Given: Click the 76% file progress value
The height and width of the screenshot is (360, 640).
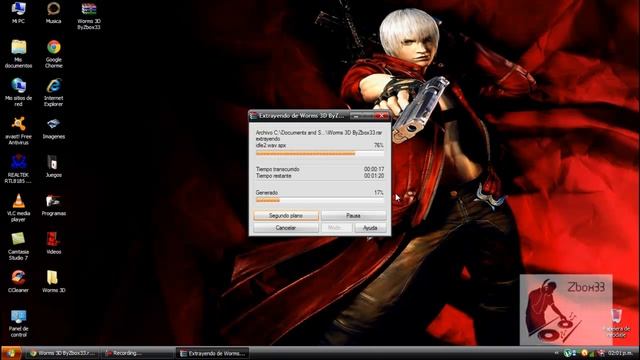Looking at the screenshot, I should pyautogui.click(x=379, y=145).
